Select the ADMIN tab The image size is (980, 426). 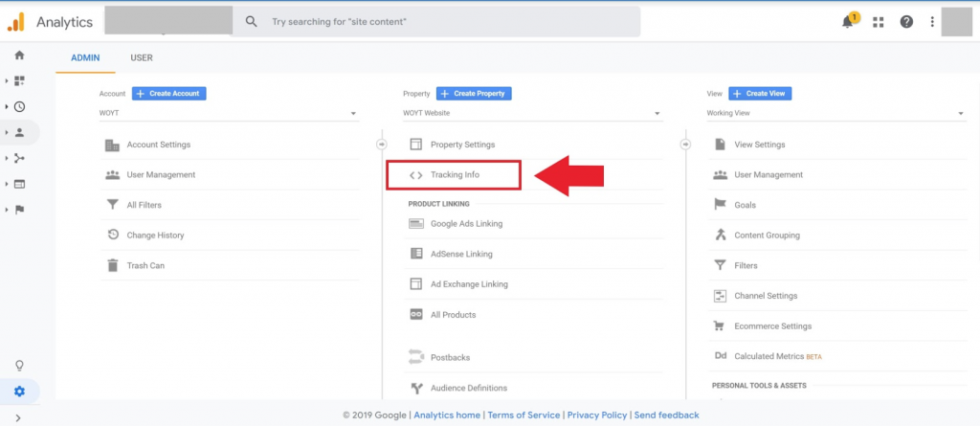pyautogui.click(x=85, y=57)
